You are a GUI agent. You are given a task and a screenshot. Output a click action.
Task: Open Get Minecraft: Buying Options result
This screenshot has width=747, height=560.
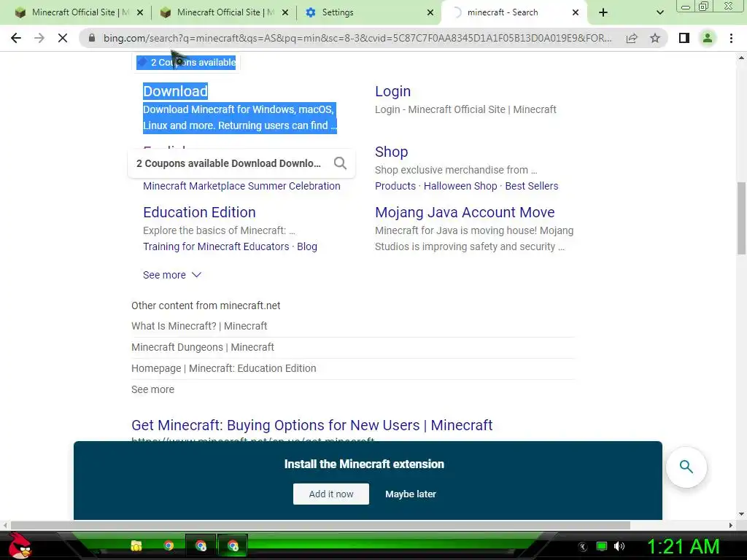coord(311,425)
